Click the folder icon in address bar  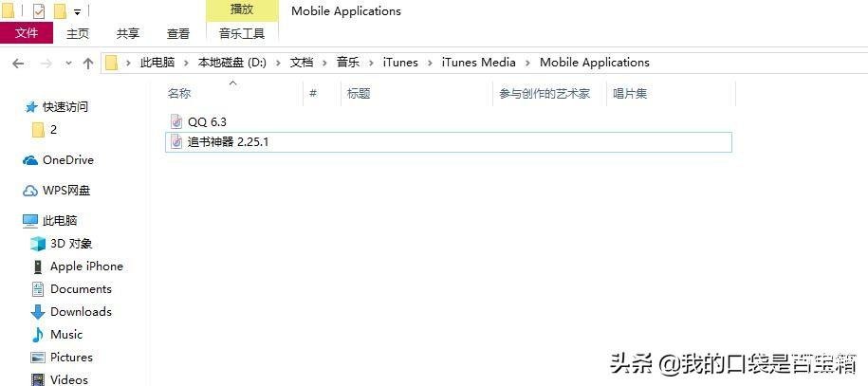click(x=112, y=63)
